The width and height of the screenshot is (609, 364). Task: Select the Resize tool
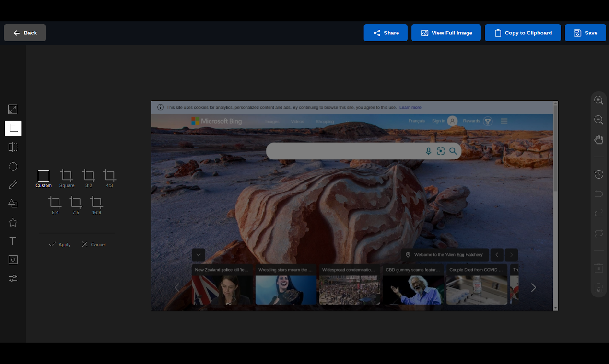(x=13, y=109)
